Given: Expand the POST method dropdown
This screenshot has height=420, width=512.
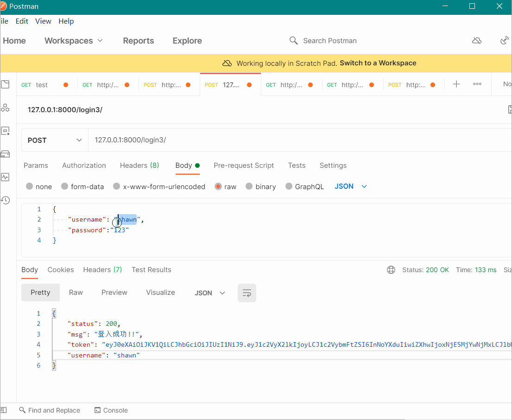Looking at the screenshot, I should 55,140.
